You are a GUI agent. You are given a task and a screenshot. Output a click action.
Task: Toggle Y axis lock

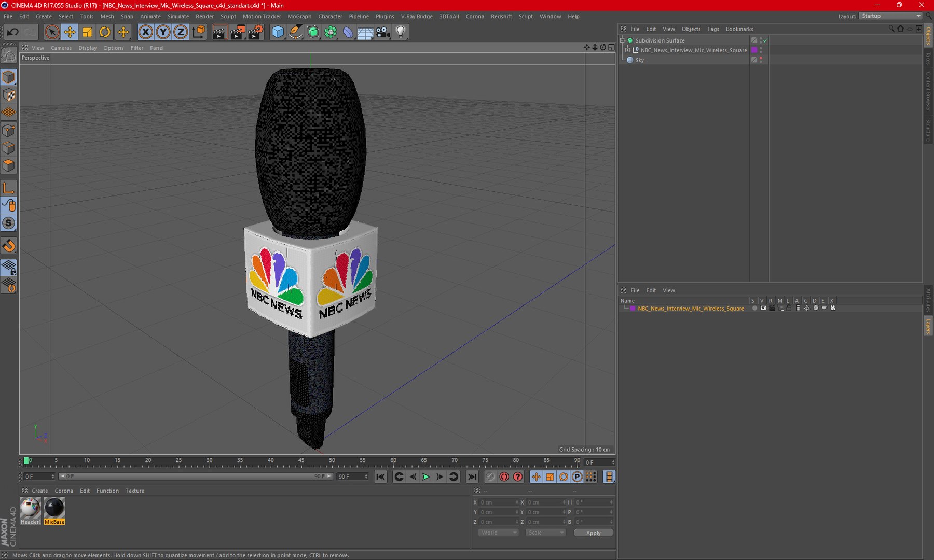pos(163,32)
